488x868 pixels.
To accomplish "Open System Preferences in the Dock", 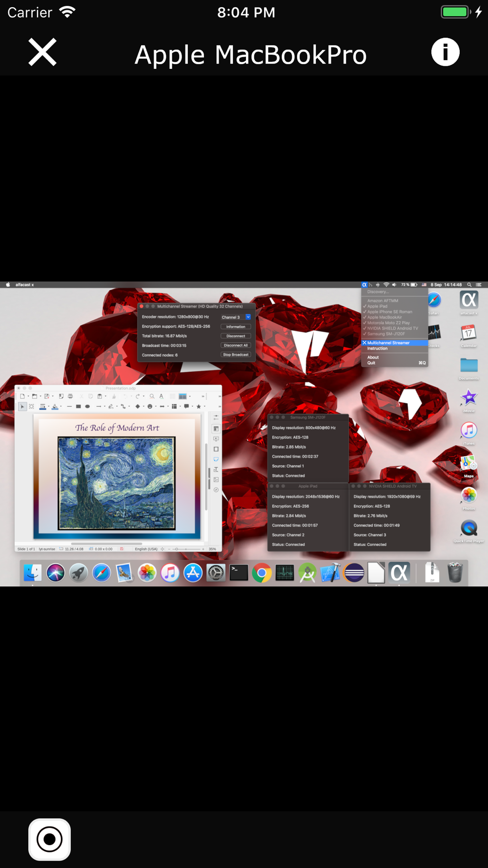I will 216,573.
